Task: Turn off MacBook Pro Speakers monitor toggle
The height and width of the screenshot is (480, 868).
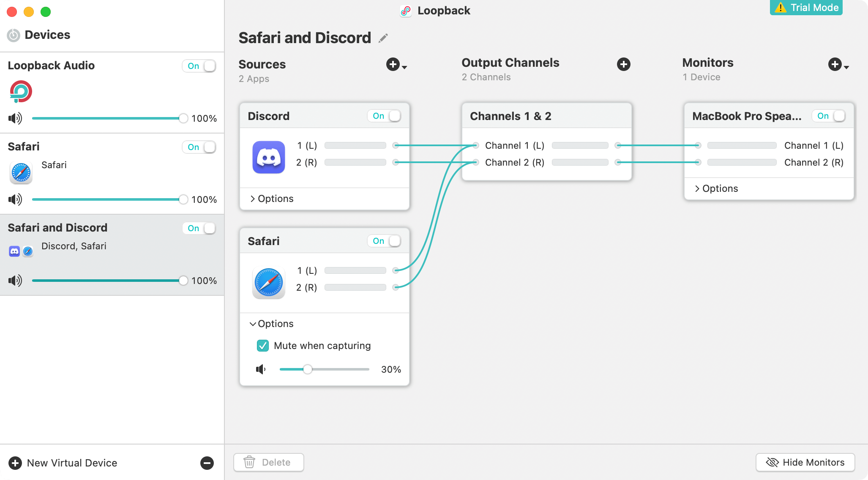Action: tap(829, 116)
